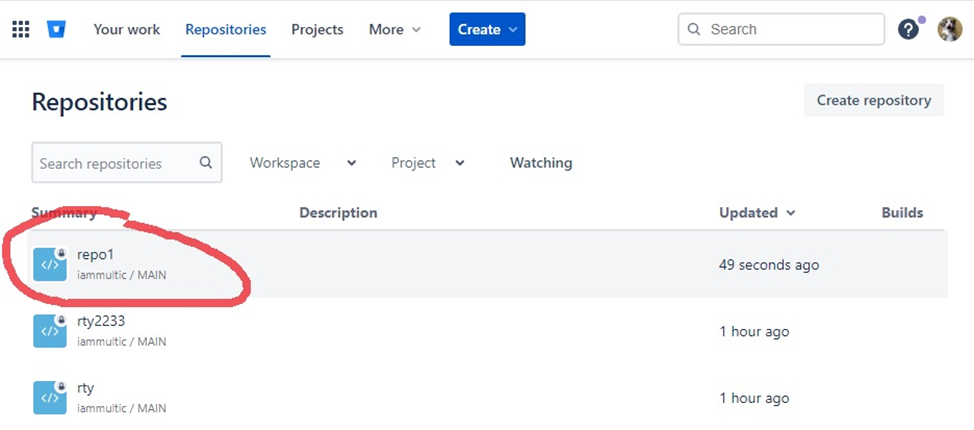Screen dimensions: 974x430
Task: Open the Create dropdown button
Action: click(x=487, y=29)
